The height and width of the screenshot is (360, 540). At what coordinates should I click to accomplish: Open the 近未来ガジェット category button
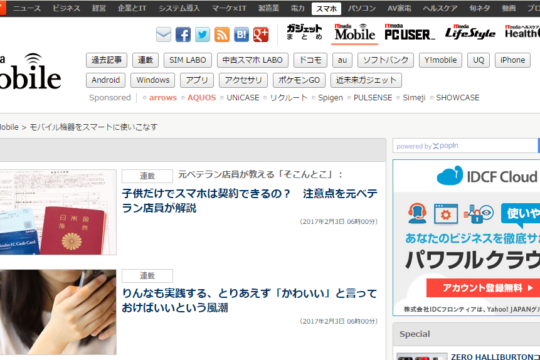[366, 80]
